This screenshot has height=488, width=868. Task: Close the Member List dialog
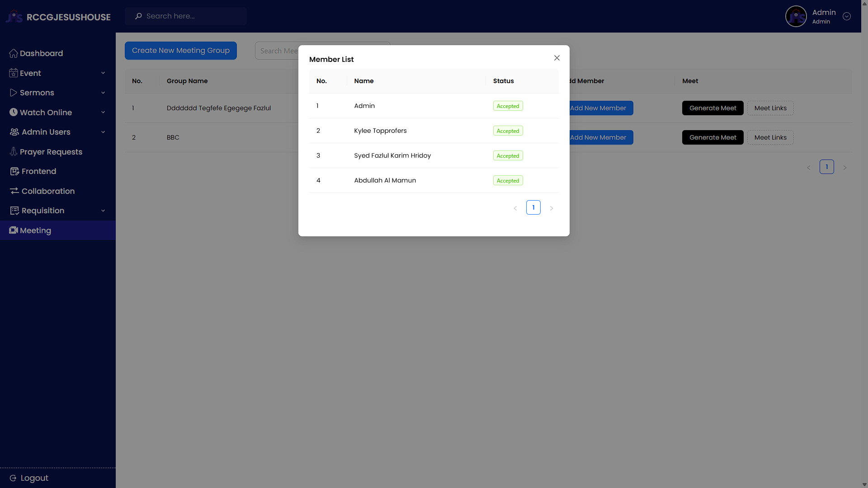click(557, 58)
